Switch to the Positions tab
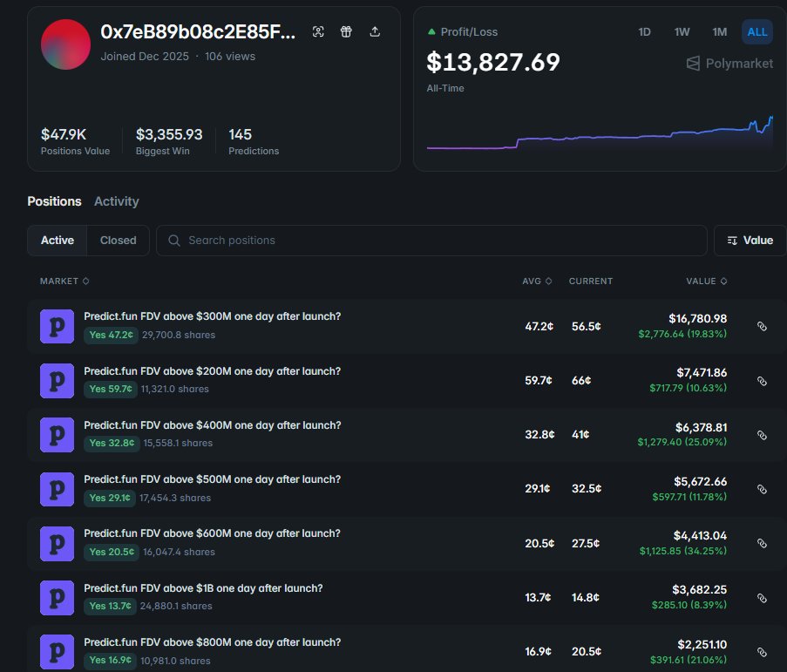The width and height of the screenshot is (787, 672). coord(54,201)
